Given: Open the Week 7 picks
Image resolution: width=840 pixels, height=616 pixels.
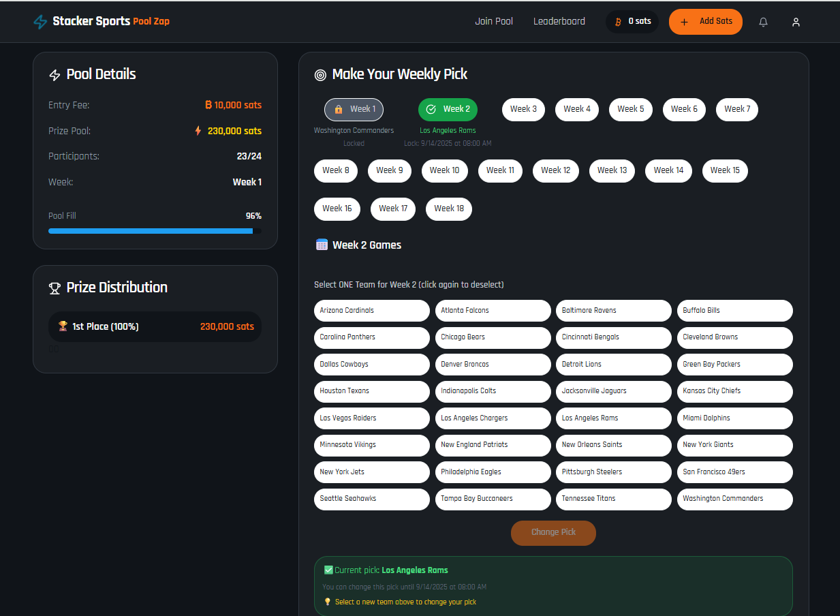Looking at the screenshot, I should click(x=737, y=109).
